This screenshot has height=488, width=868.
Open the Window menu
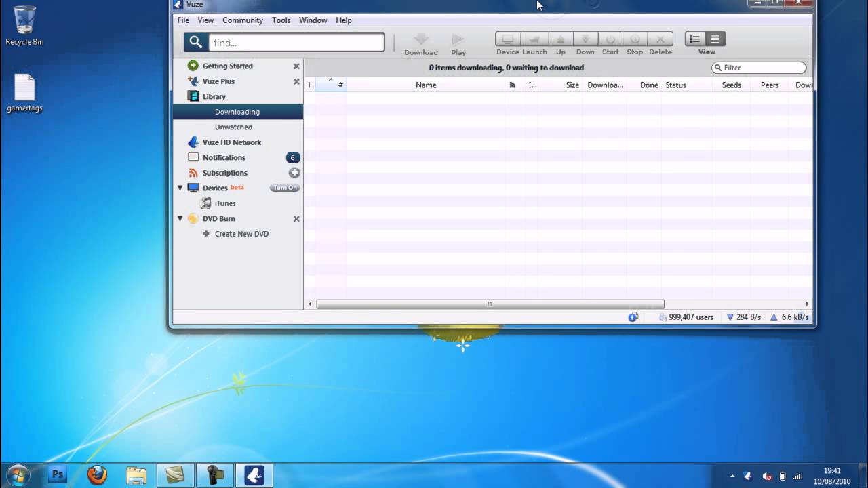(313, 20)
